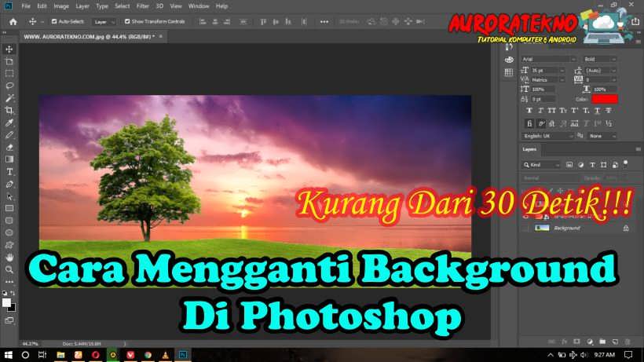Select the Eyedropper tool

click(9, 122)
